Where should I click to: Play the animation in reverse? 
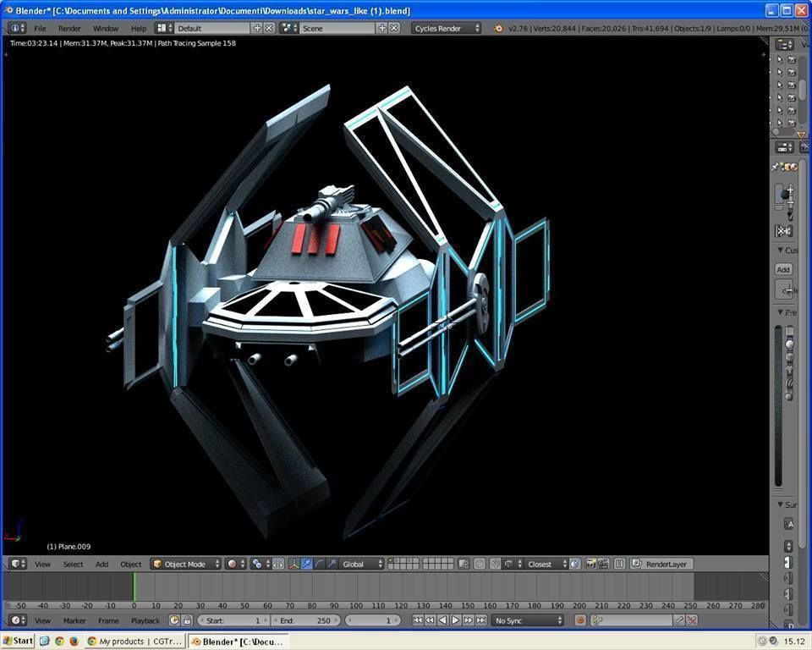pyautogui.click(x=442, y=620)
